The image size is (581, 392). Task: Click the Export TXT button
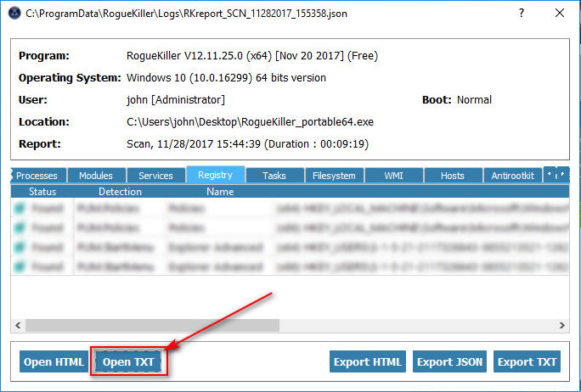click(527, 361)
